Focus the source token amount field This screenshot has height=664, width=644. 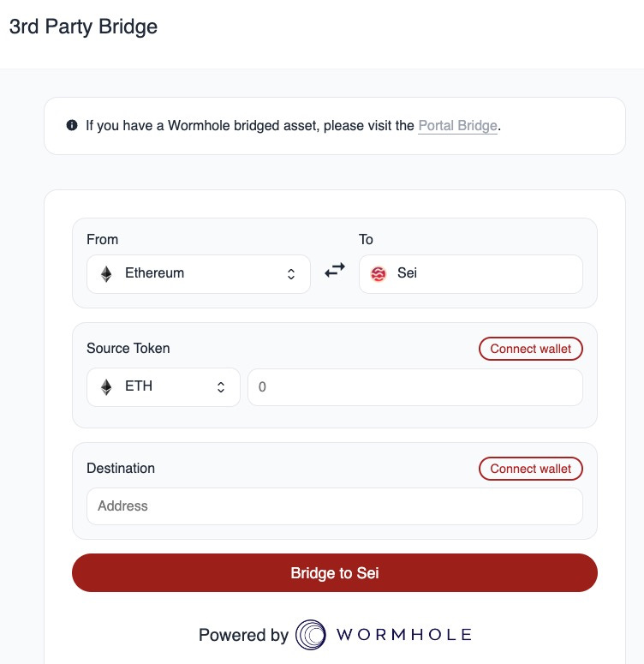(415, 387)
